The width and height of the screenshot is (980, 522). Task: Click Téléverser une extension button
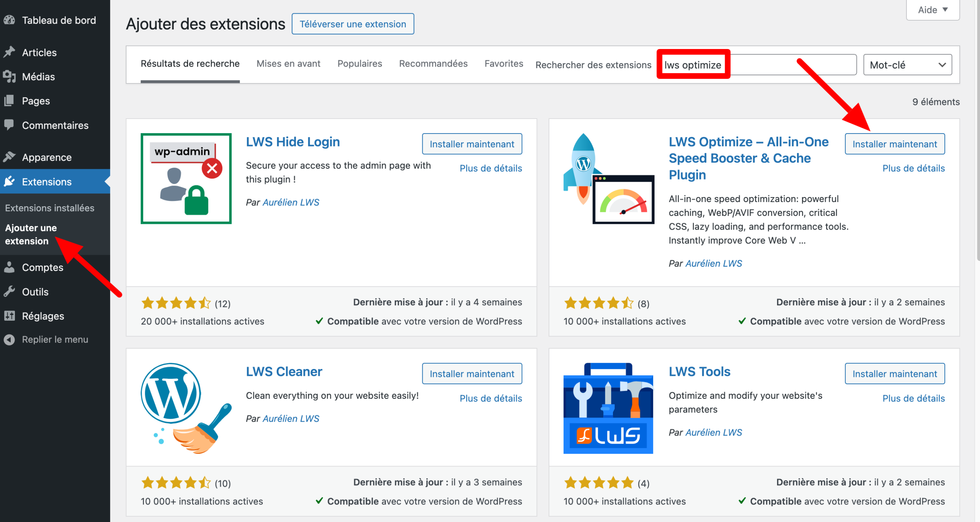coord(353,24)
